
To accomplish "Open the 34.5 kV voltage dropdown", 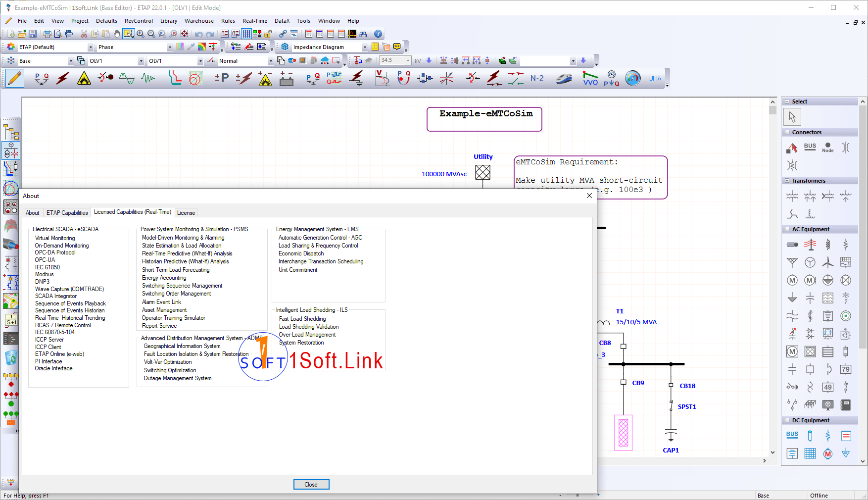I will point(408,60).
